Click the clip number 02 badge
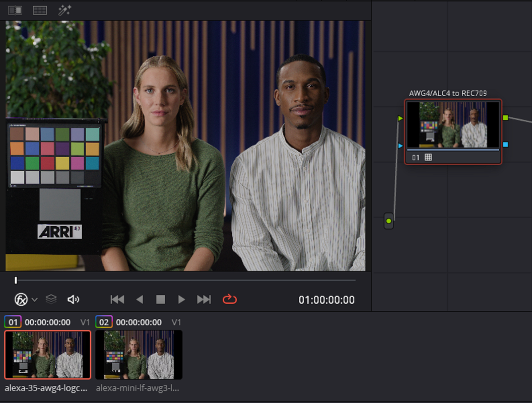This screenshot has height=403, width=532. coord(104,322)
